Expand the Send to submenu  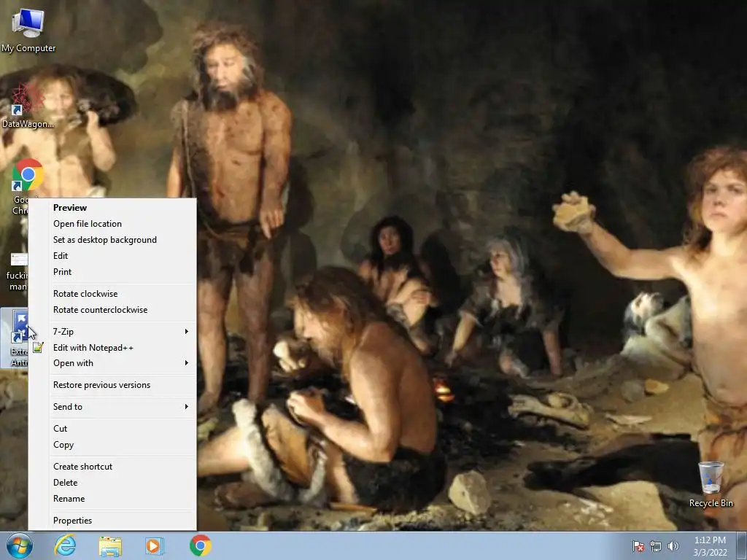pyautogui.click(x=112, y=407)
